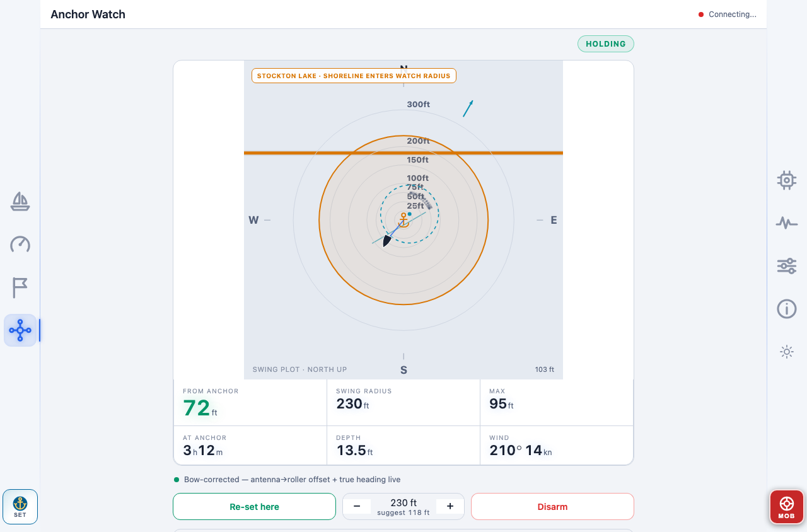Open the engine chip icon on right
The width and height of the screenshot is (807, 532).
(787, 180)
